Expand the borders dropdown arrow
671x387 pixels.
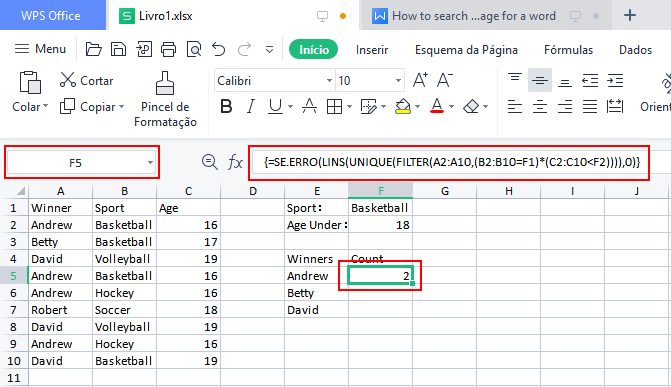coord(350,106)
